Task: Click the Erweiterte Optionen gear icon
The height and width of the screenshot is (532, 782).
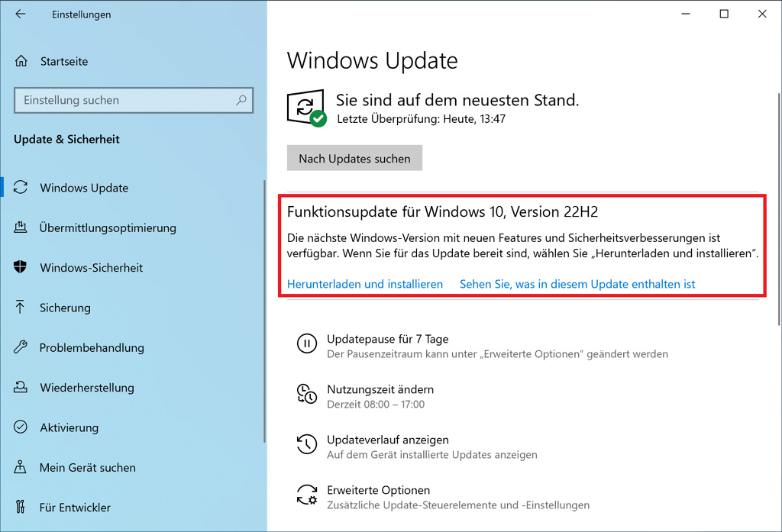Action: click(307, 495)
